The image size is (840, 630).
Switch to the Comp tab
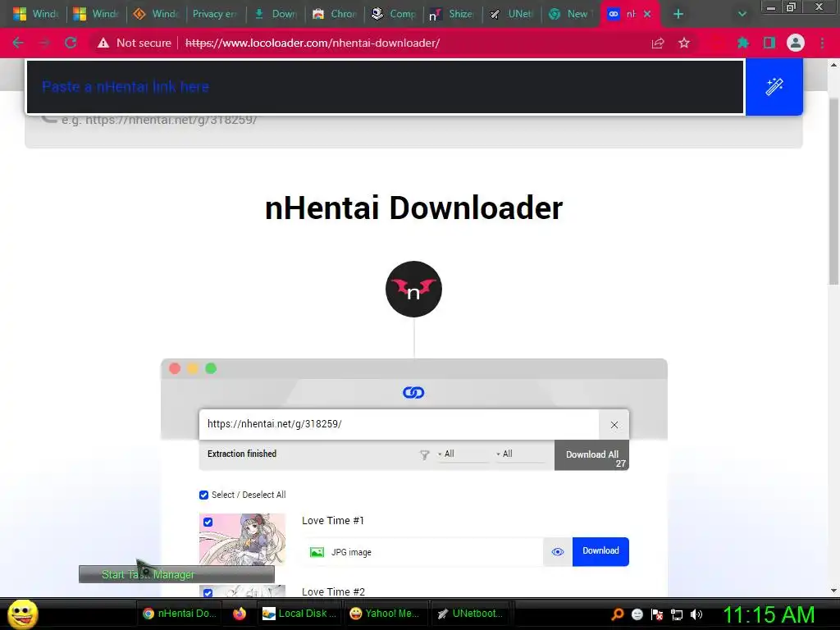[x=393, y=14]
